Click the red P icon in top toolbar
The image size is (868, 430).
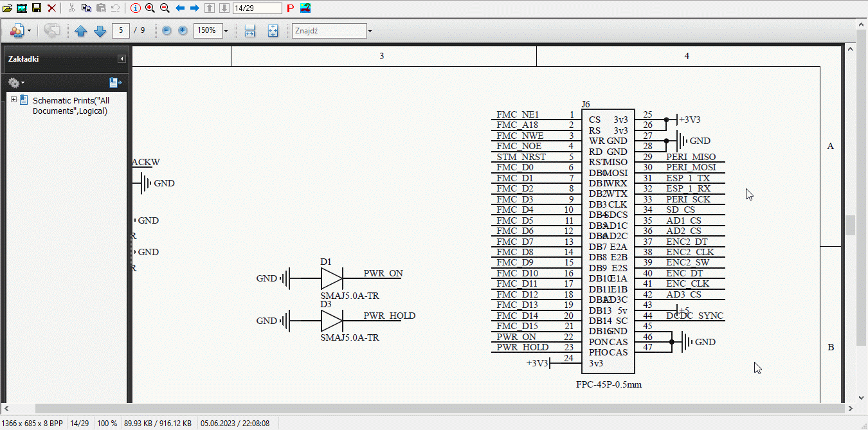[290, 8]
